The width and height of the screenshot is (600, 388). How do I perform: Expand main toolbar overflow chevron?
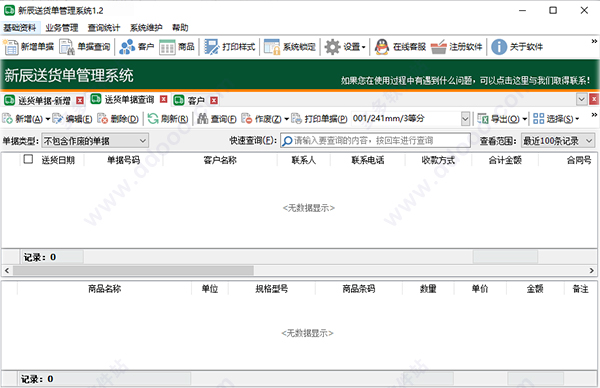(594, 41)
